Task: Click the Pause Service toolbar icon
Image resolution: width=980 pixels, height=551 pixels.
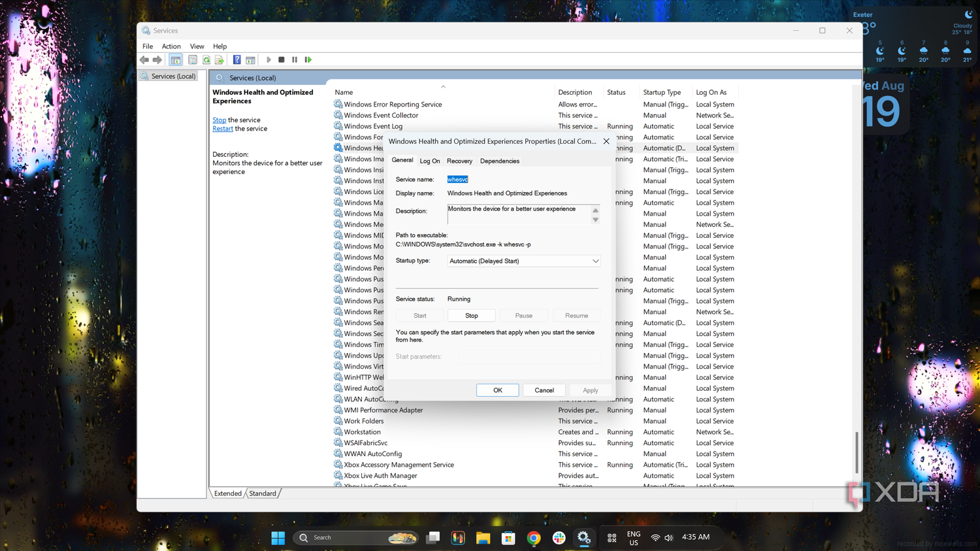Action: point(295,60)
